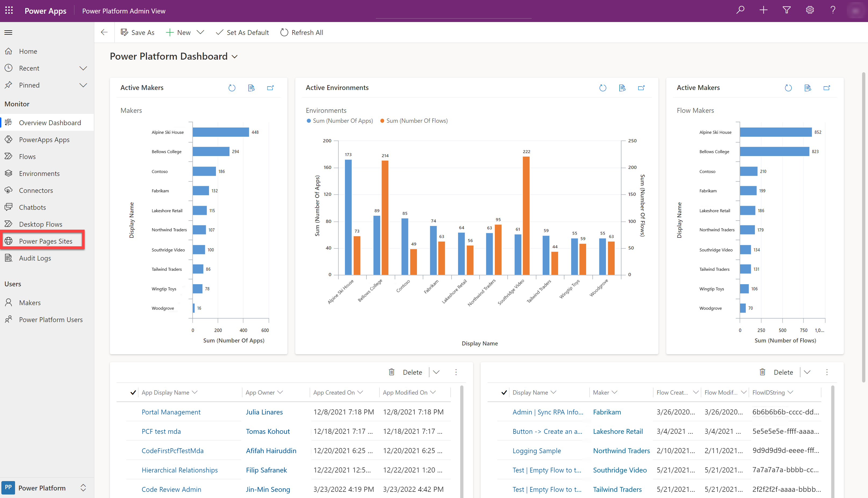Image resolution: width=868 pixels, height=498 pixels.
Task: Click the Portal Management app link
Action: pyautogui.click(x=171, y=412)
